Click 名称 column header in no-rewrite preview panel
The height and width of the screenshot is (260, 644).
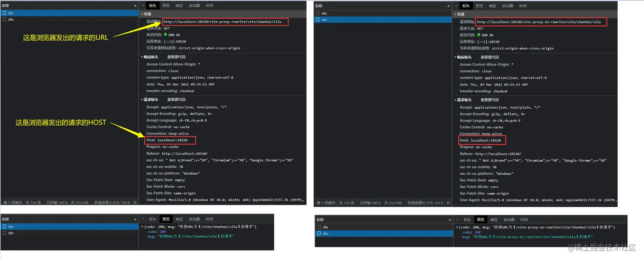click(x=320, y=220)
